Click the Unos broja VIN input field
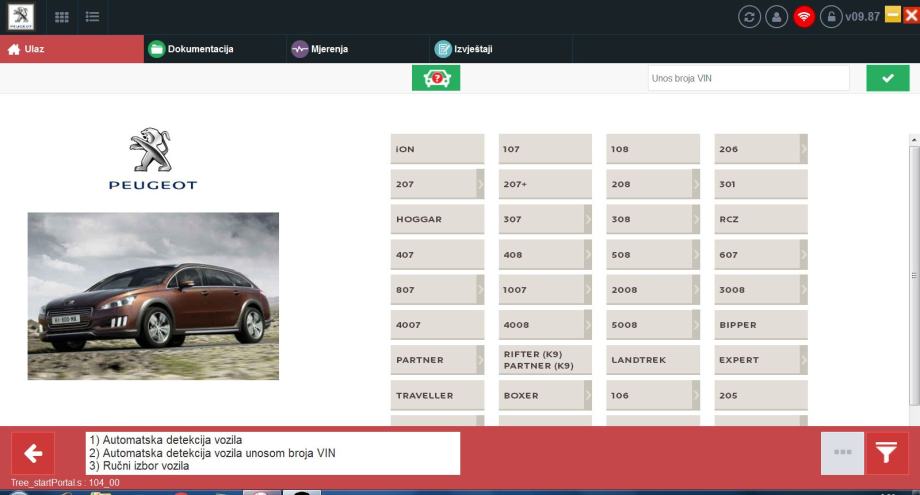The height and width of the screenshot is (495, 920). point(748,78)
